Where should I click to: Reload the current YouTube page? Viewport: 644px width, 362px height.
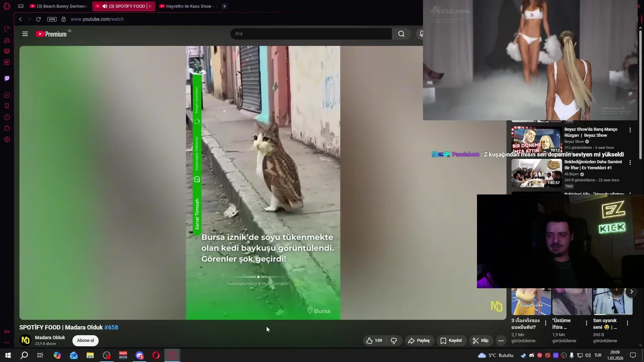[38, 19]
